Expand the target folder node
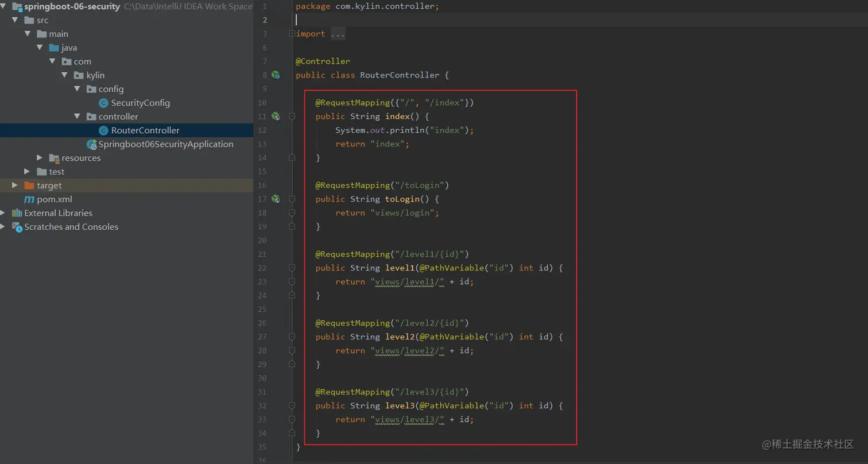 [15, 185]
